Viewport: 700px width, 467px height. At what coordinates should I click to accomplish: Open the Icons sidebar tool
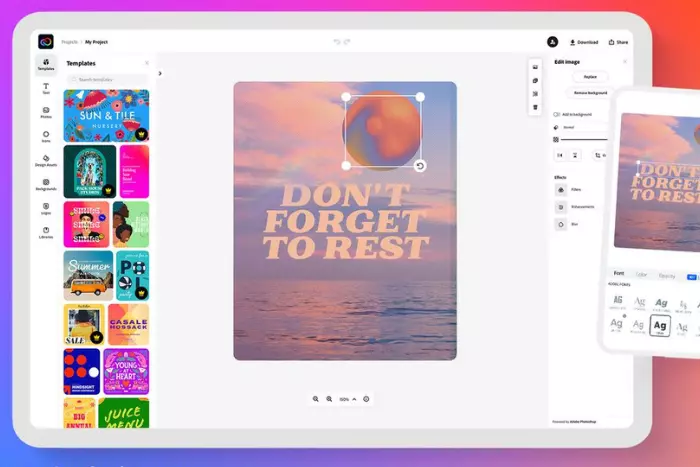46,137
